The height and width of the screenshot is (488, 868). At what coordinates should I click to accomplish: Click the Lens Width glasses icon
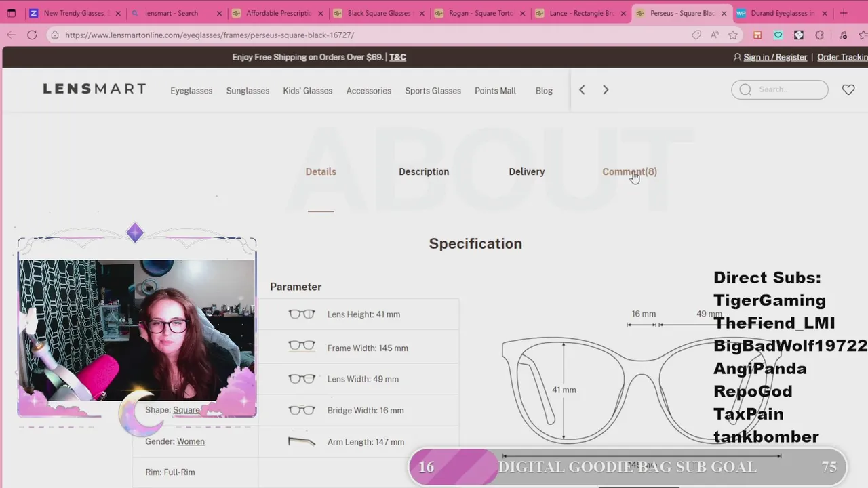[x=302, y=378]
